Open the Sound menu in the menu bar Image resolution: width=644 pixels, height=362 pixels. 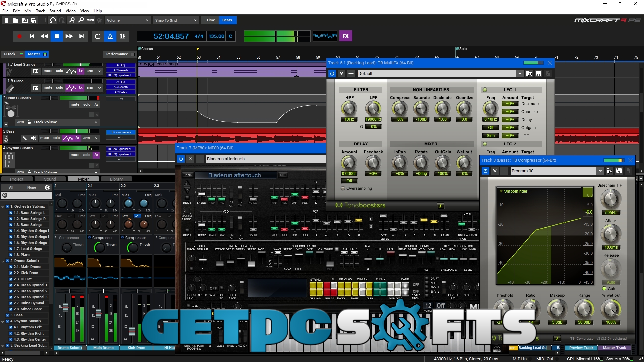pyautogui.click(x=55, y=11)
